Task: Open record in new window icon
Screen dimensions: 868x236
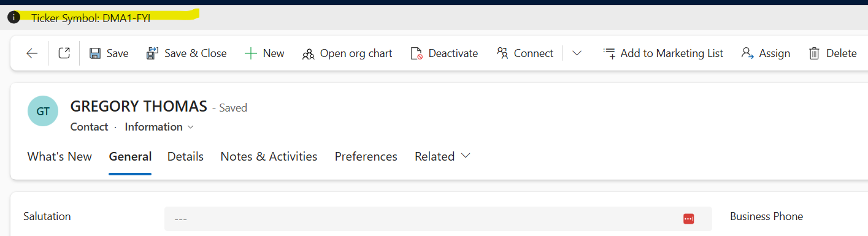Action: click(x=64, y=53)
